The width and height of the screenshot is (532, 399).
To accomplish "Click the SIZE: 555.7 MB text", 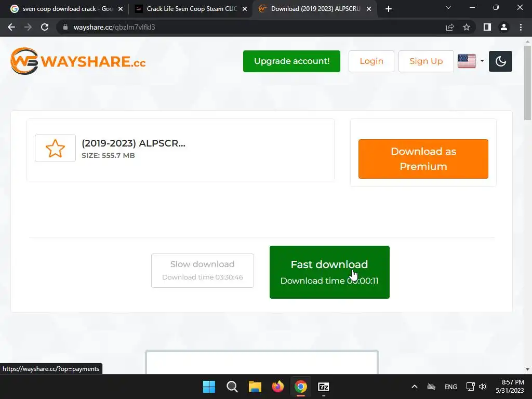I will click(x=108, y=155).
